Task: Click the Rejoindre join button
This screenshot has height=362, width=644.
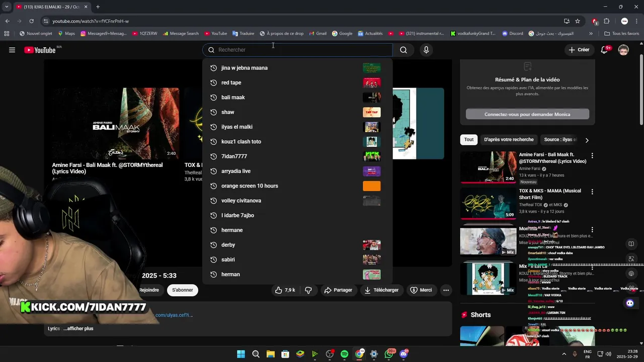Action: [149, 290]
